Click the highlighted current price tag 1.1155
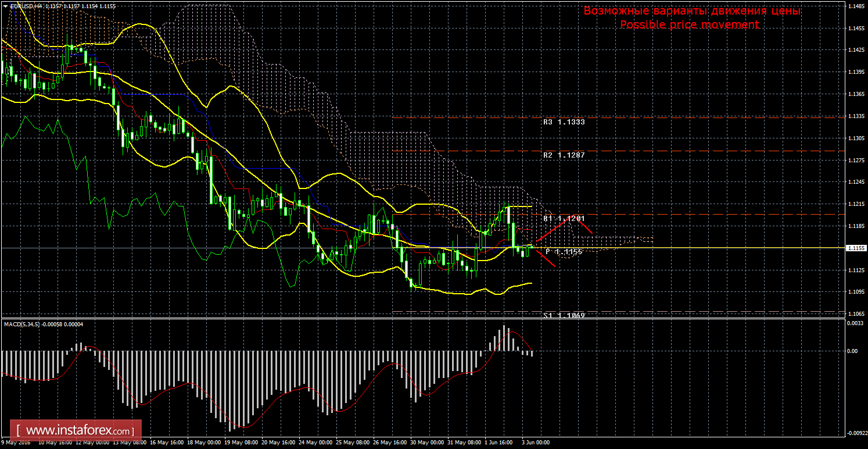The width and height of the screenshot is (868, 449). 857,248
